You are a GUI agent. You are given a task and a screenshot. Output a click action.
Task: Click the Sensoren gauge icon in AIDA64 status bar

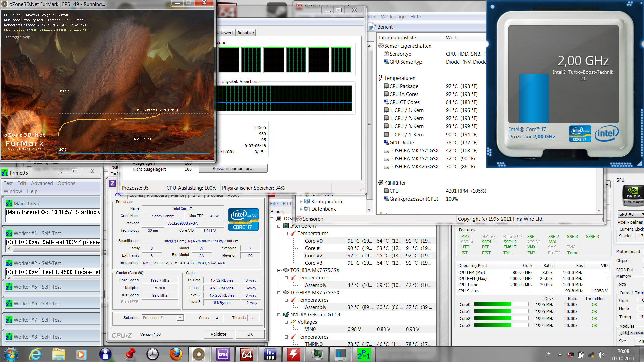click(x=299, y=219)
